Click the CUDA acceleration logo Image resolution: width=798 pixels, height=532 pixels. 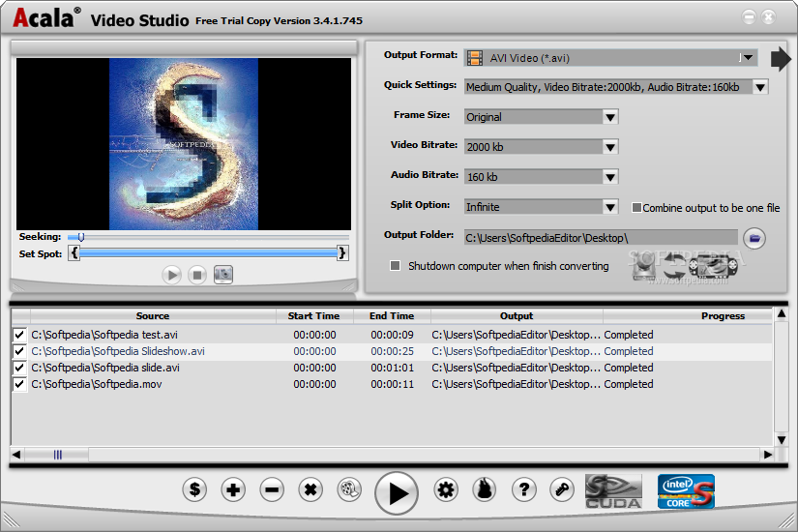(x=613, y=491)
